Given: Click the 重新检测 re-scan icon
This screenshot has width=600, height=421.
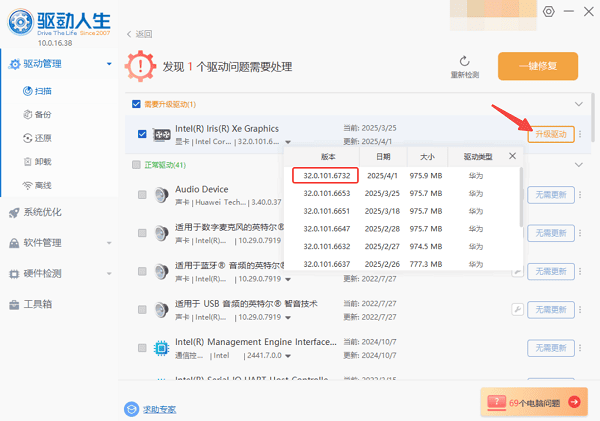Looking at the screenshot, I should click(465, 61).
